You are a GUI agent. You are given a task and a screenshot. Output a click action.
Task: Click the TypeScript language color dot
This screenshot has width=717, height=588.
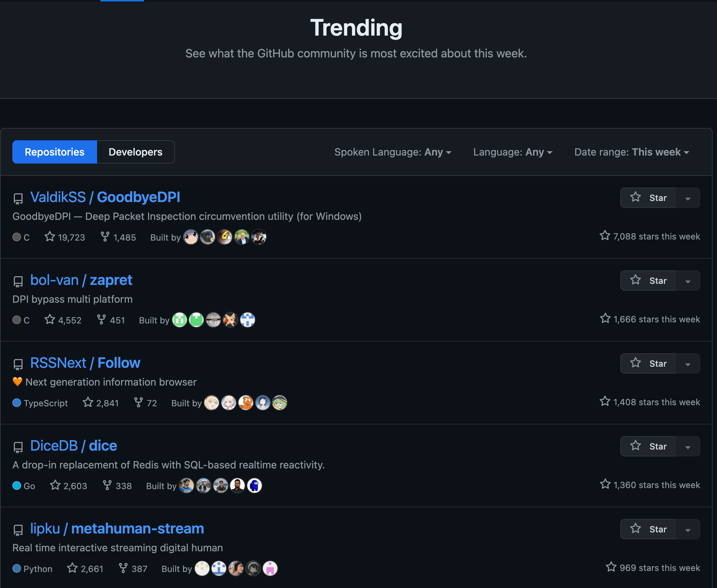click(16, 403)
